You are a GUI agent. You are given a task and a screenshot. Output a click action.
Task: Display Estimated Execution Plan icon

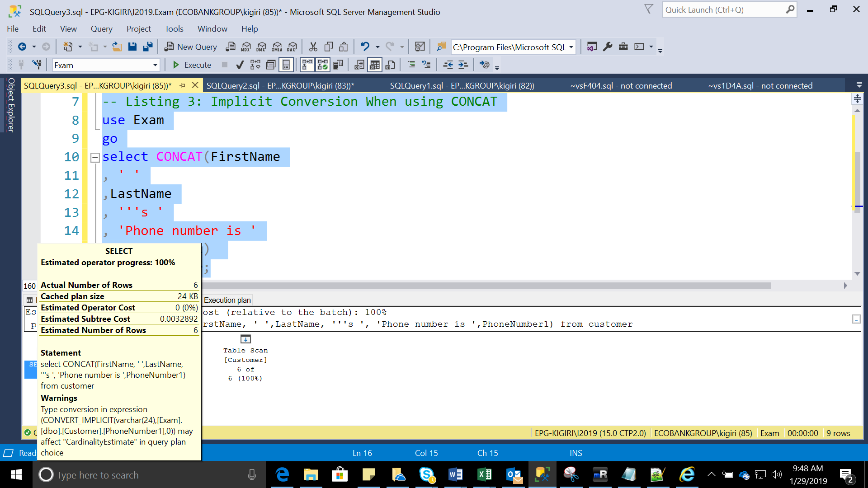tap(255, 65)
